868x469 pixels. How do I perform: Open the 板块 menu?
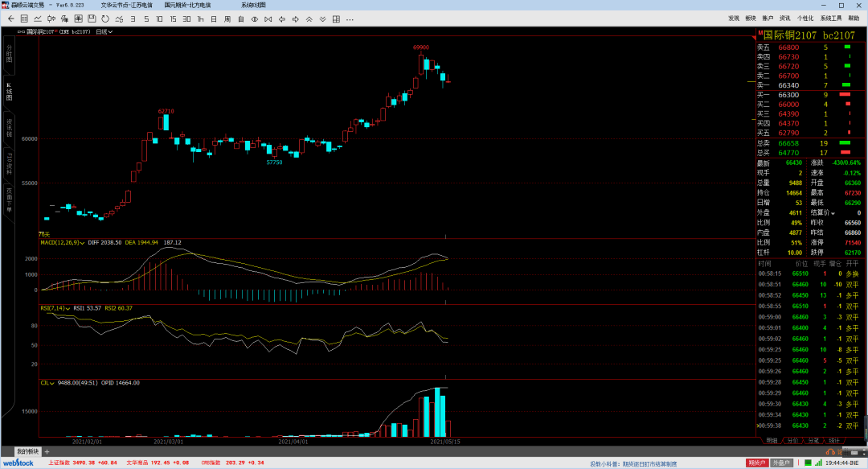(751, 19)
